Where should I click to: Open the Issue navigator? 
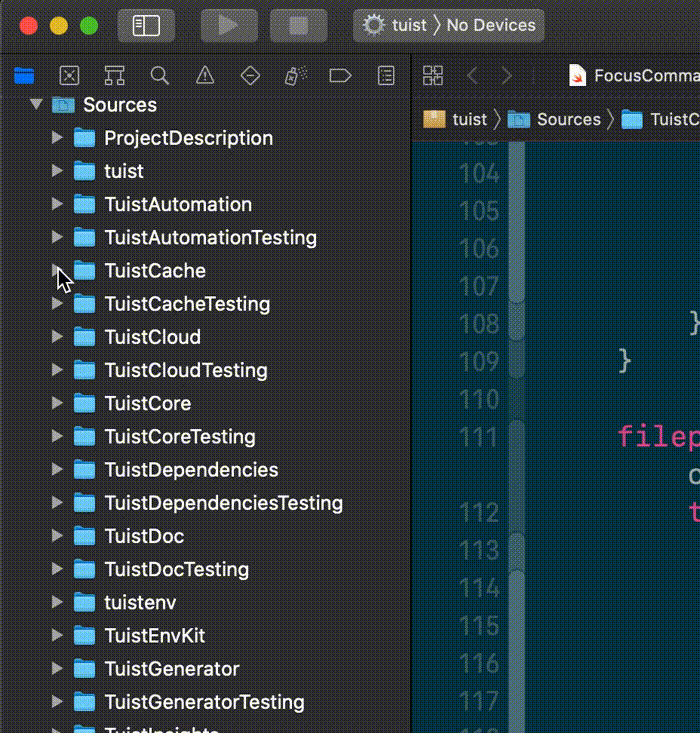205,75
